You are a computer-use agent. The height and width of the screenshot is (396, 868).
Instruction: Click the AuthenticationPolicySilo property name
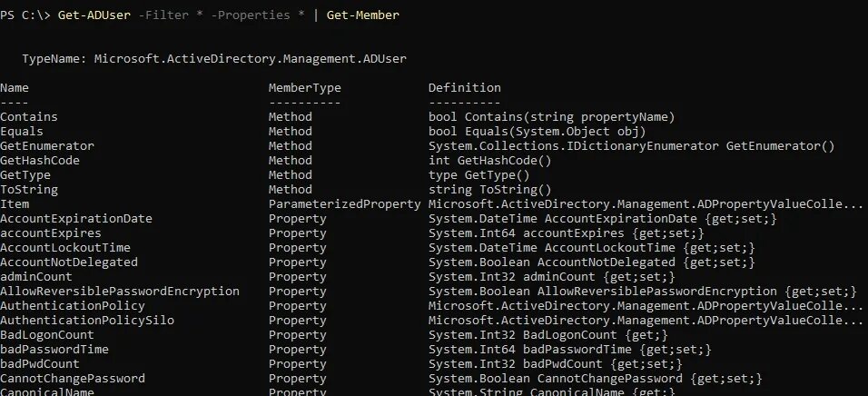(x=87, y=321)
